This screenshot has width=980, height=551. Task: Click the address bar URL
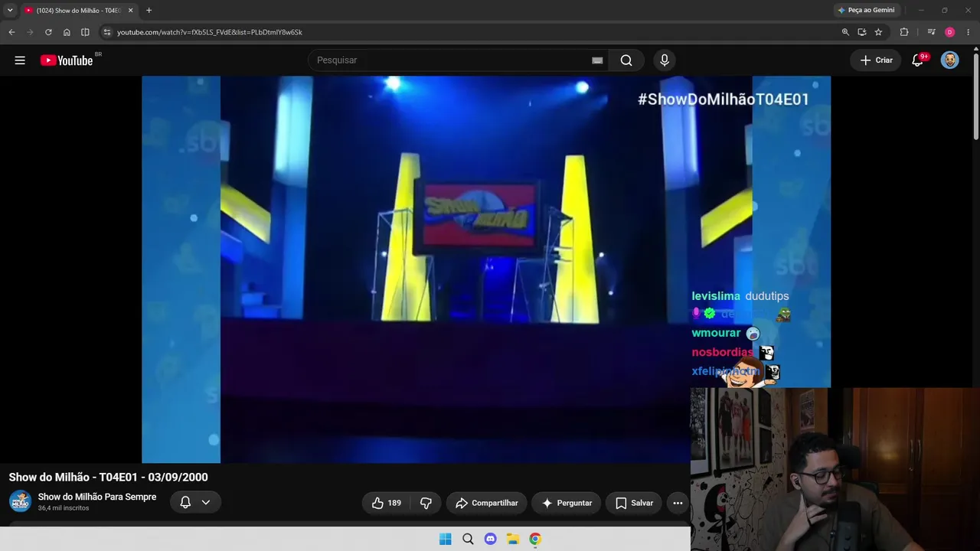click(x=210, y=32)
